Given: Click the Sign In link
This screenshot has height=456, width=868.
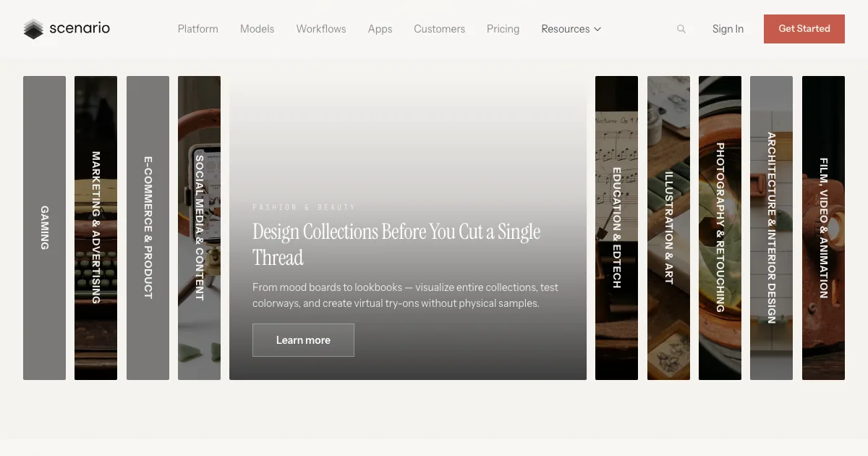Looking at the screenshot, I should point(728,29).
